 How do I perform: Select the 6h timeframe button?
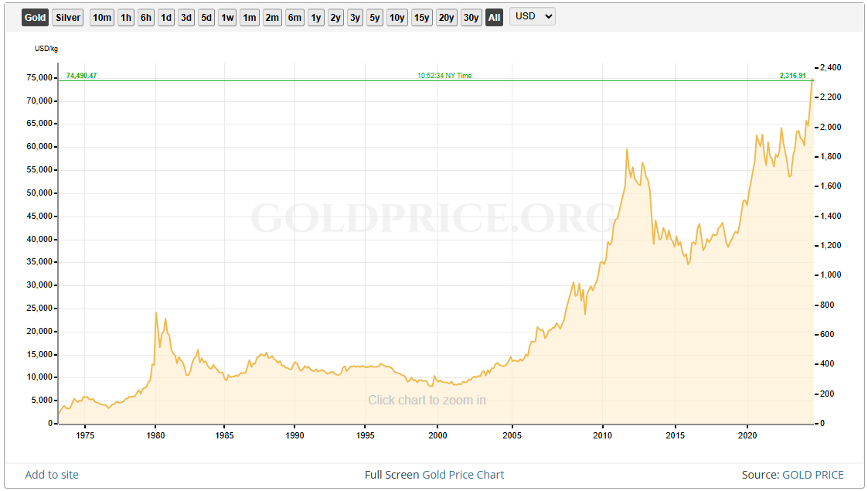tap(145, 16)
